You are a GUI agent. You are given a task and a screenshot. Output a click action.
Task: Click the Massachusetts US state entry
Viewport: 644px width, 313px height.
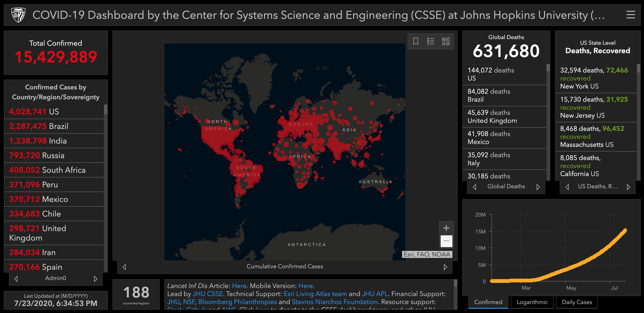[x=596, y=137]
